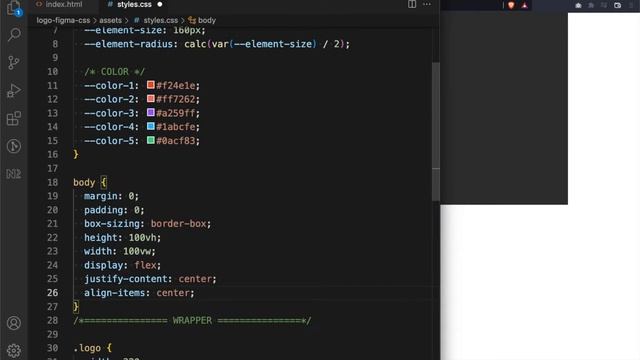The image size is (640, 360).
Task: Open the Source Control view
Action: click(x=14, y=62)
